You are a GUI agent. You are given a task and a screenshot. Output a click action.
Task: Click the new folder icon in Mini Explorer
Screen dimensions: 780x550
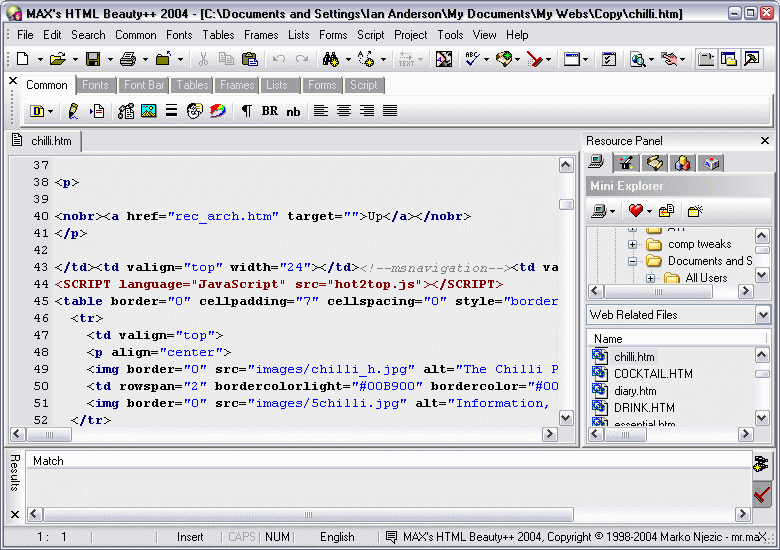[x=695, y=211]
